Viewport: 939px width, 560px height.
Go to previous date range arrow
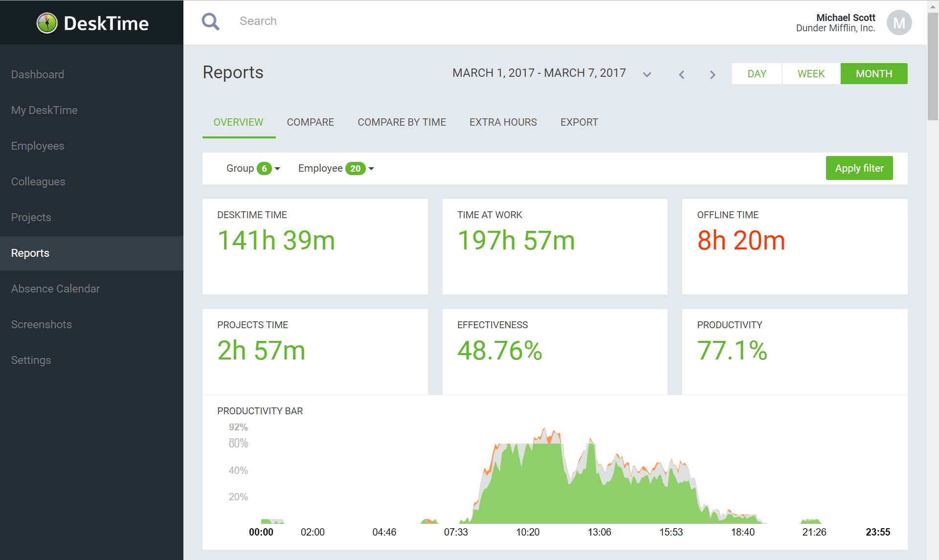pos(681,74)
